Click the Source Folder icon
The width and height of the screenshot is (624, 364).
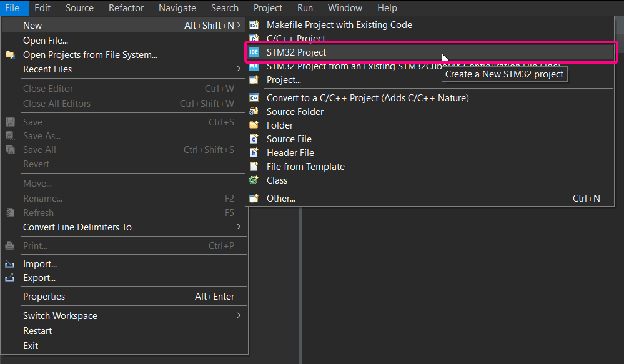254,112
